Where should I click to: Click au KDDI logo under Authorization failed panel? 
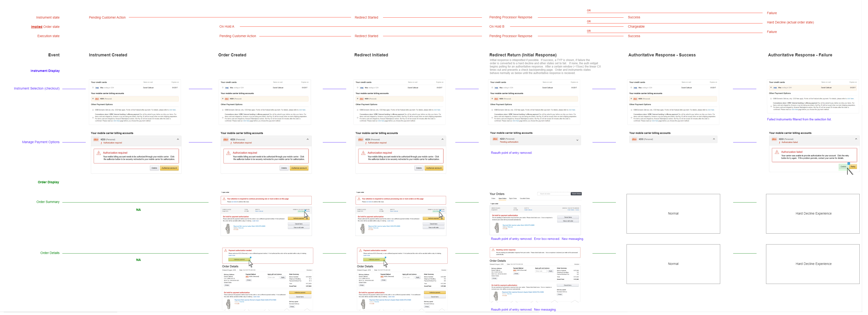pos(774,139)
